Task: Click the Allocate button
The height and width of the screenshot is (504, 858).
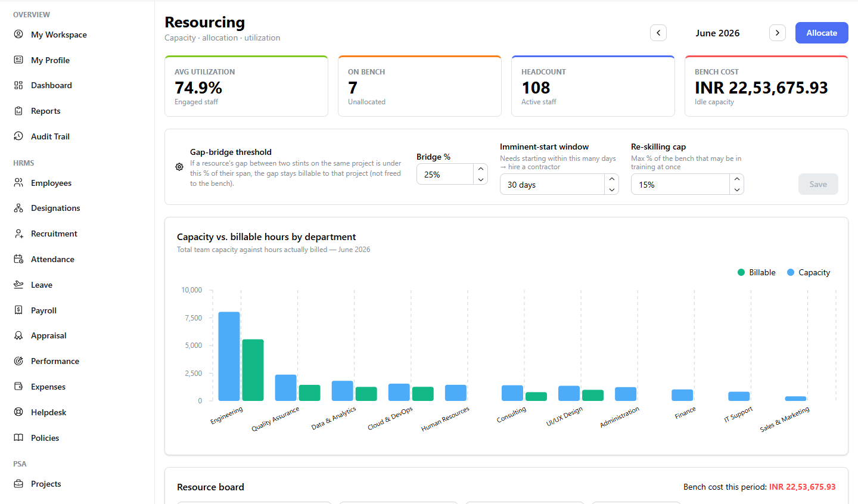Action: click(x=822, y=33)
